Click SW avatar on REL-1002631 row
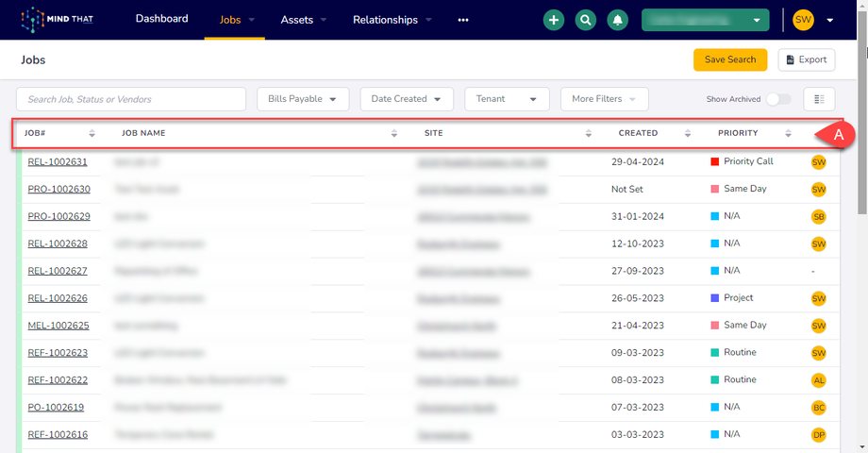Image resolution: width=868 pixels, height=453 pixels. (x=819, y=162)
